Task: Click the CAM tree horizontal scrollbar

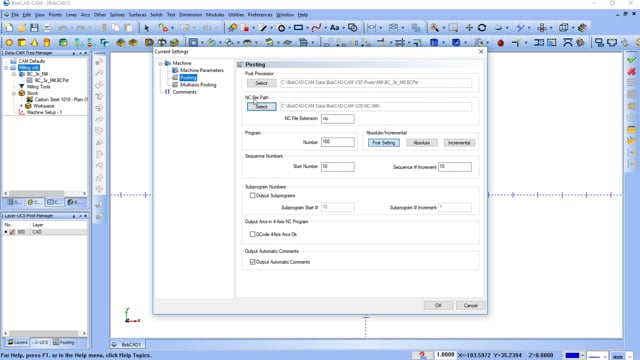Action: point(45,193)
